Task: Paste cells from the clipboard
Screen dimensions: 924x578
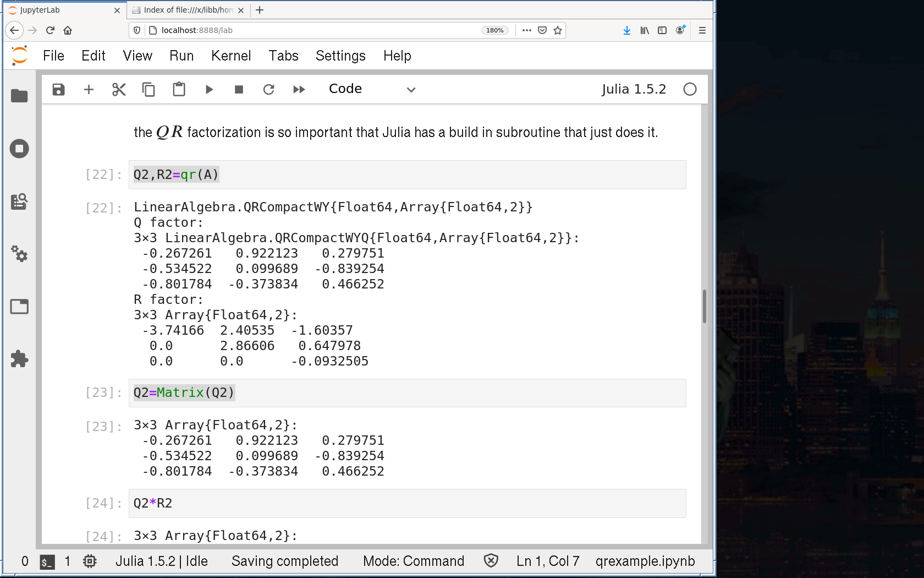Action: coord(179,89)
